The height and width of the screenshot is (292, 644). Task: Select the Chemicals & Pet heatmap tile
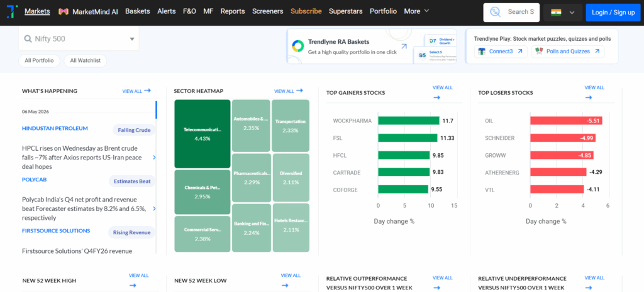(x=203, y=192)
